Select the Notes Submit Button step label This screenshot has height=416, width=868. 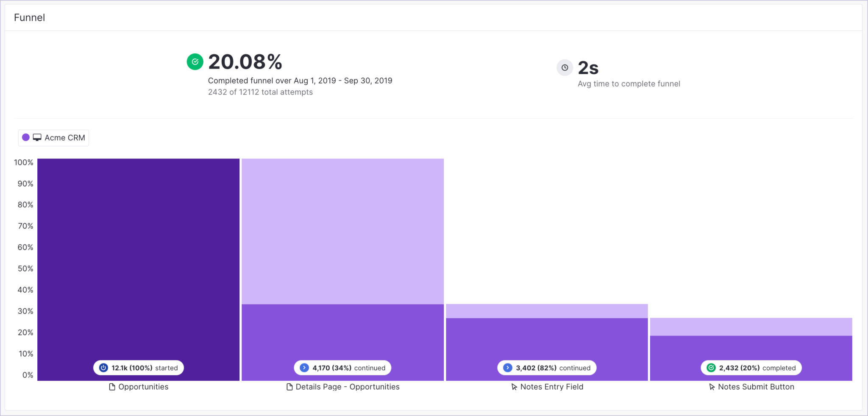click(756, 387)
